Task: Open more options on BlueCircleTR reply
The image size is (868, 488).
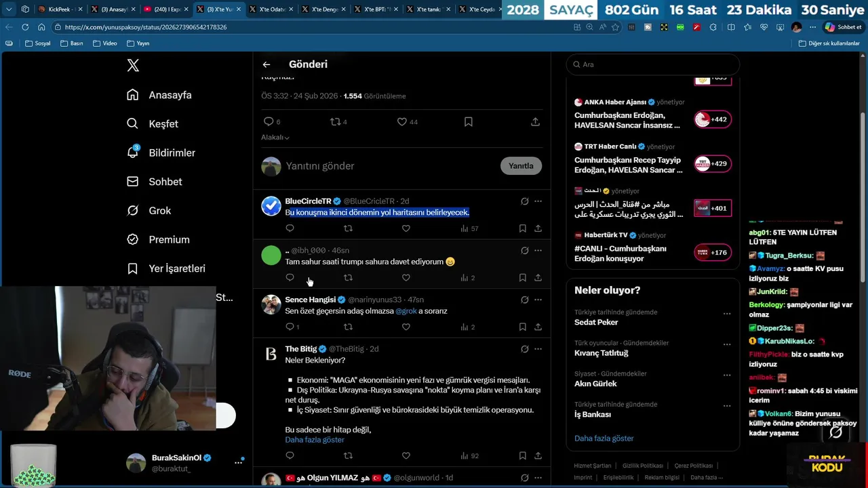Action: coord(538,201)
